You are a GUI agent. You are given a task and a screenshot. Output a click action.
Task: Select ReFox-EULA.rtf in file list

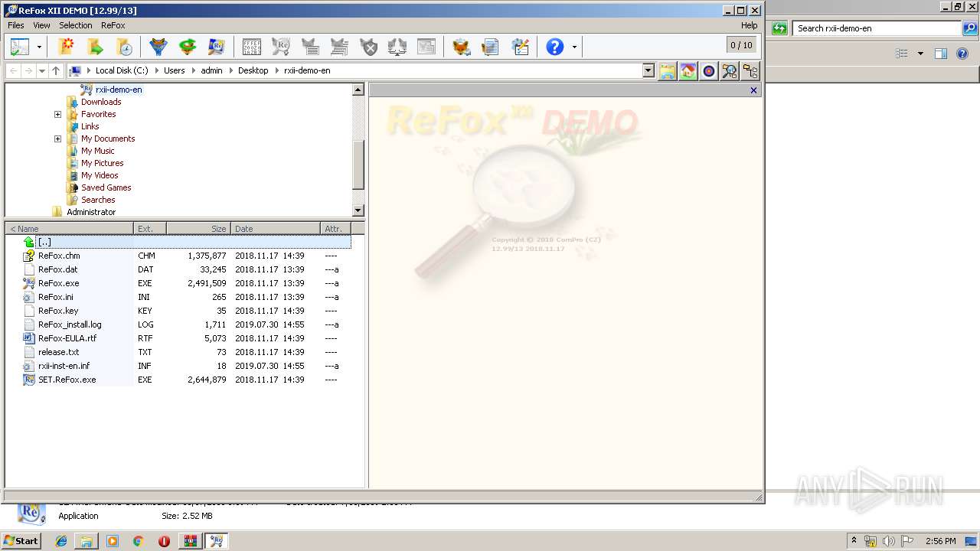67,338
